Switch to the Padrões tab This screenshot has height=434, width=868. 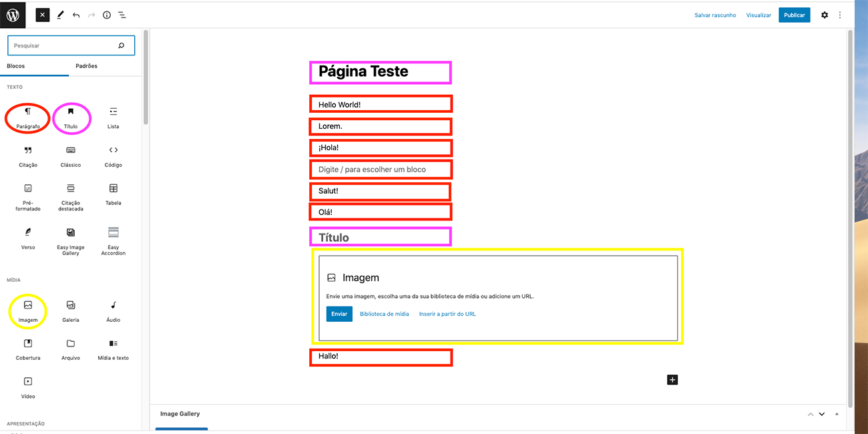click(x=87, y=66)
